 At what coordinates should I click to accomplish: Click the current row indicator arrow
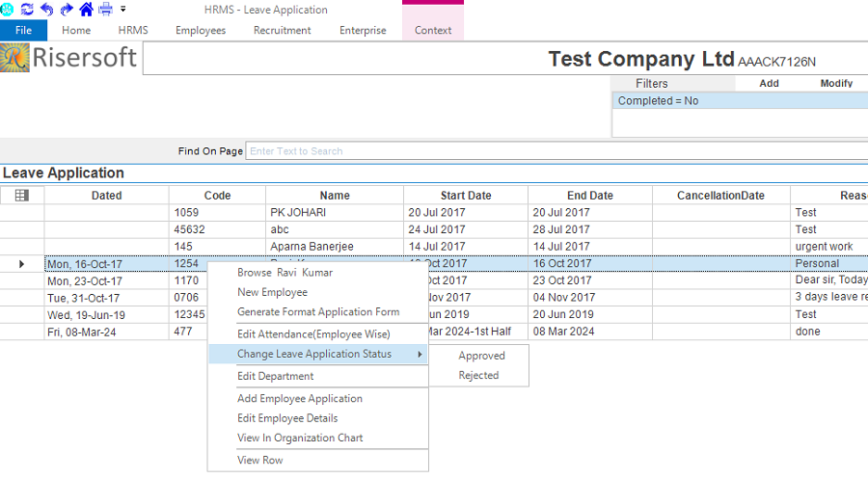point(22,263)
